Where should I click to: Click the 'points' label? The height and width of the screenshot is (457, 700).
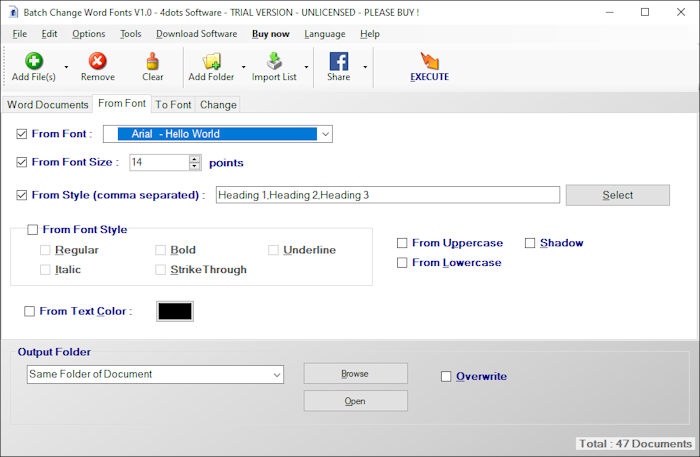[x=226, y=163]
